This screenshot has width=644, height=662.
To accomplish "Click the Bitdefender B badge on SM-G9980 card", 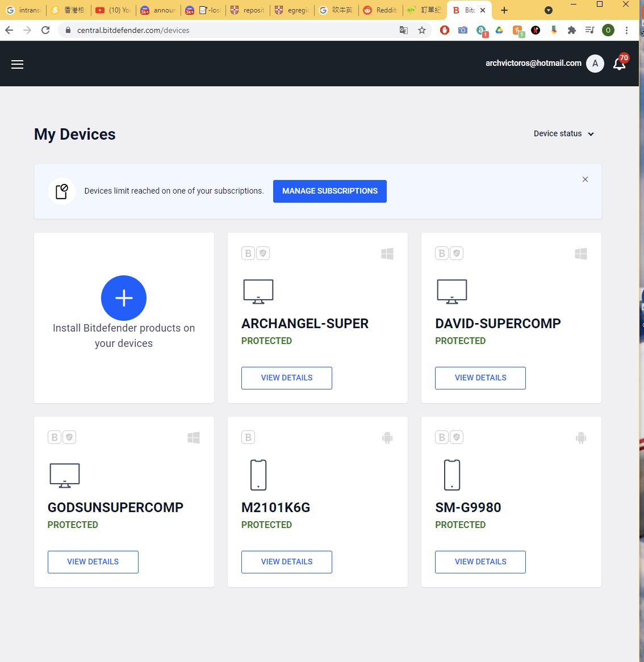I will tap(442, 437).
